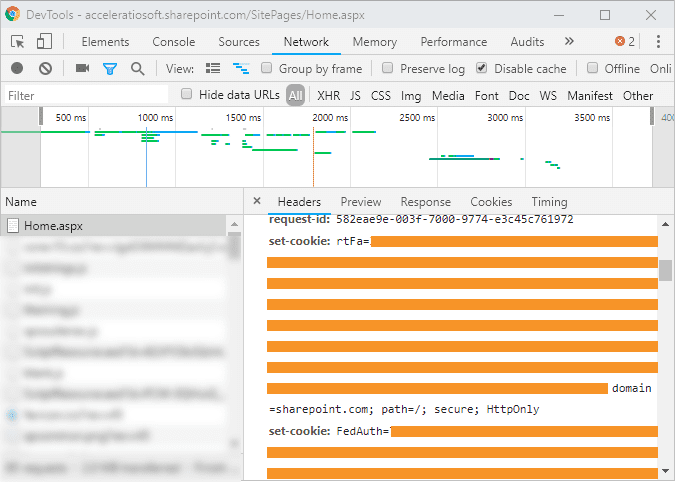Activate the inspect element picker icon
Image resolution: width=676 pixels, height=482 pixels.
coord(18,42)
